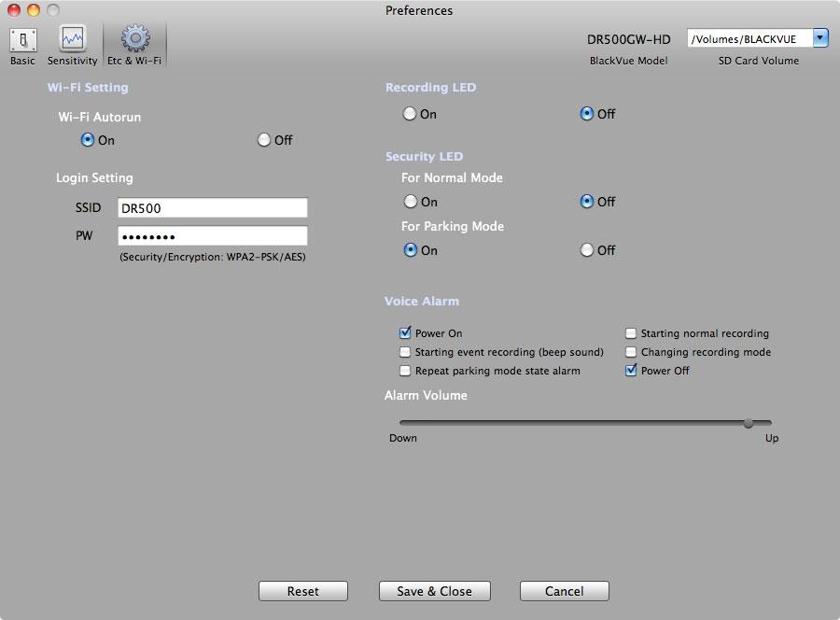Open the Basic preferences switch icon
840x620 pixels.
click(23, 39)
